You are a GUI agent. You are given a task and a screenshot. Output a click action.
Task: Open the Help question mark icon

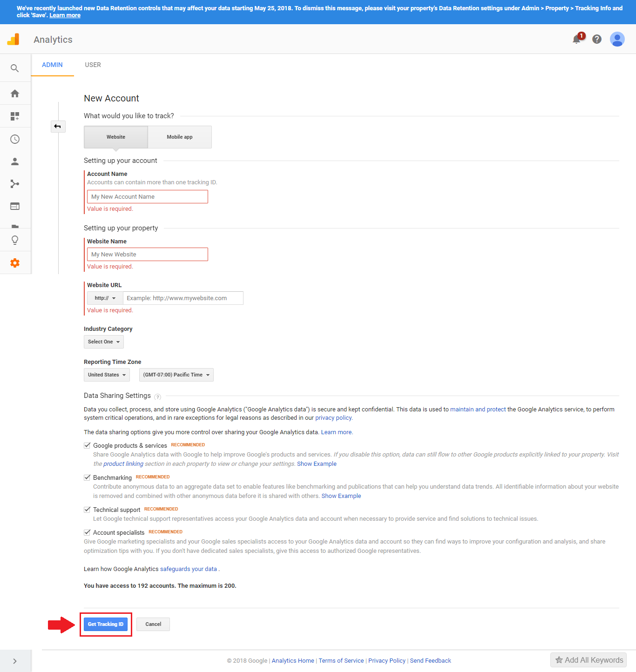click(597, 39)
